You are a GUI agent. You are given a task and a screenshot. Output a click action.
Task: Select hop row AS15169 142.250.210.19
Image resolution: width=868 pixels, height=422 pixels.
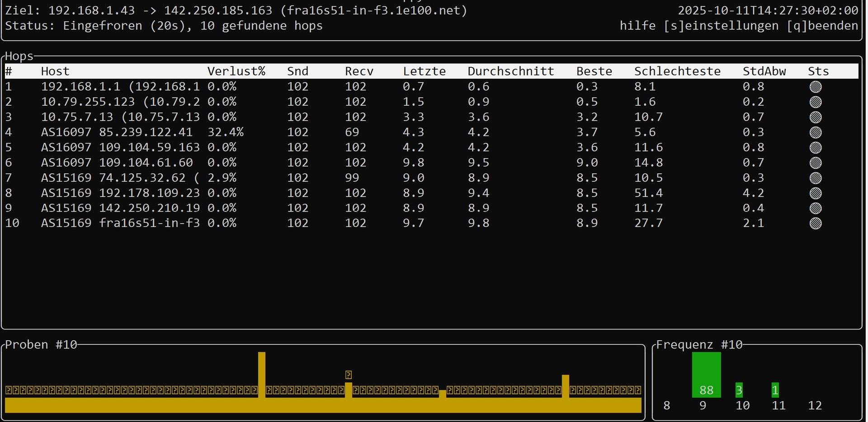pyautogui.click(x=431, y=208)
